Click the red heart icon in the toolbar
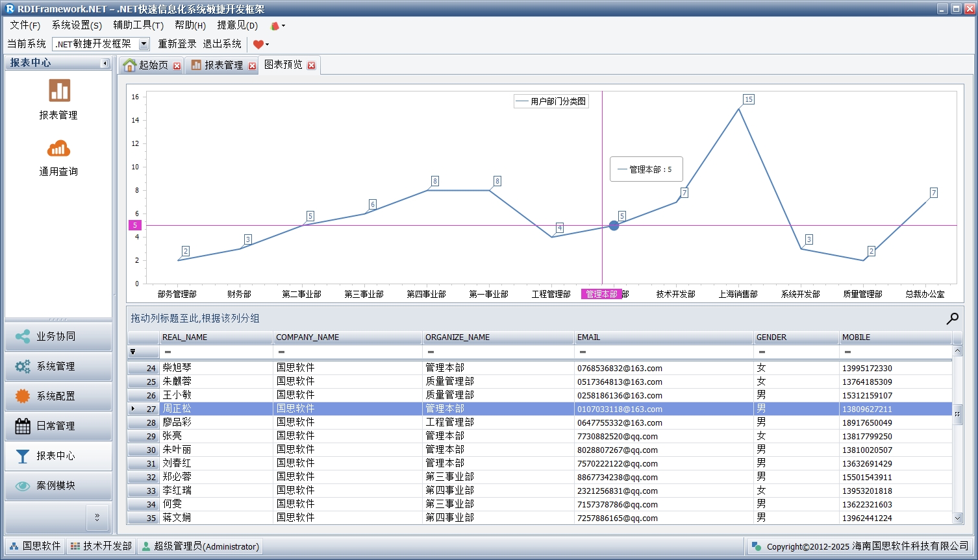 pos(259,43)
